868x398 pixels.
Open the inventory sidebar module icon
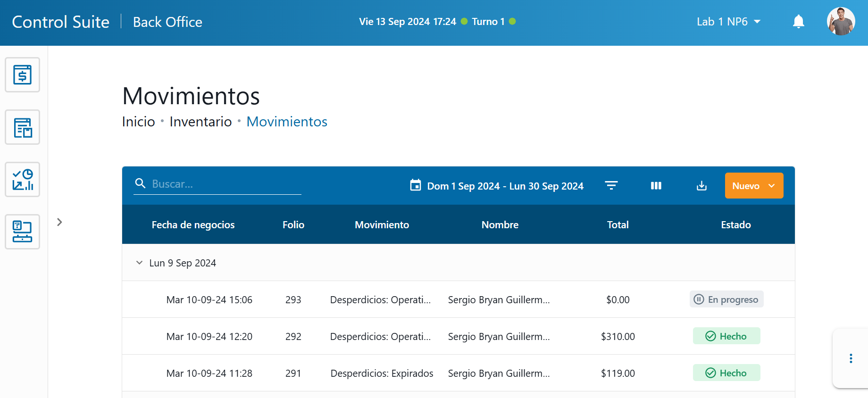[x=22, y=127]
